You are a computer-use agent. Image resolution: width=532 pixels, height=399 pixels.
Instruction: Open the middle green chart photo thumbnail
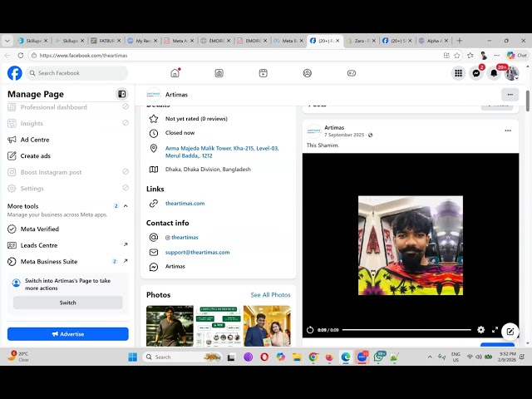[x=218, y=326]
